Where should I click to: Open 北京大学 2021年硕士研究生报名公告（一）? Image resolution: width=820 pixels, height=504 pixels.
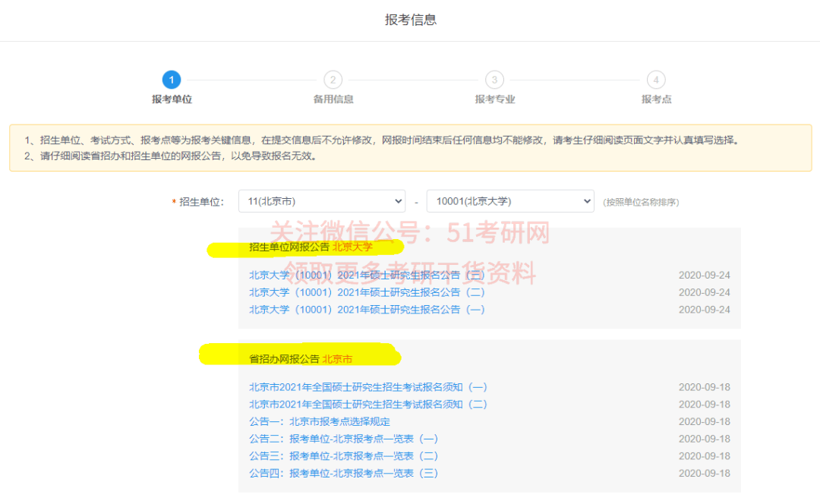click(367, 310)
